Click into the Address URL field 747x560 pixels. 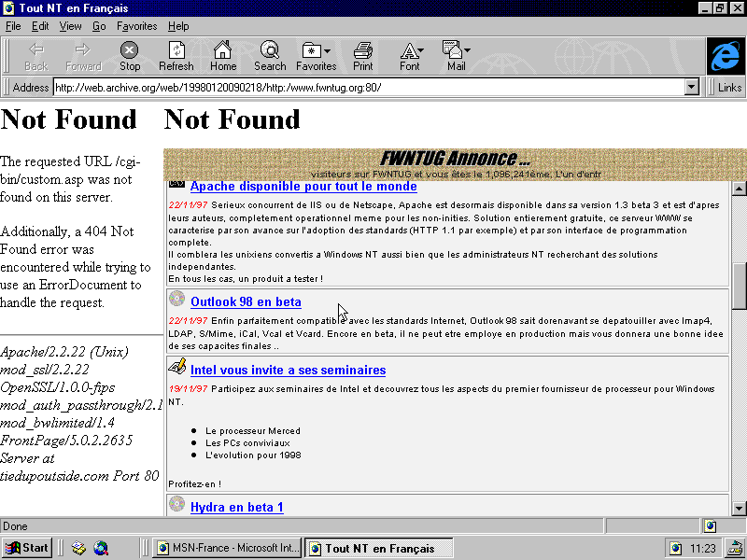[x=369, y=87]
